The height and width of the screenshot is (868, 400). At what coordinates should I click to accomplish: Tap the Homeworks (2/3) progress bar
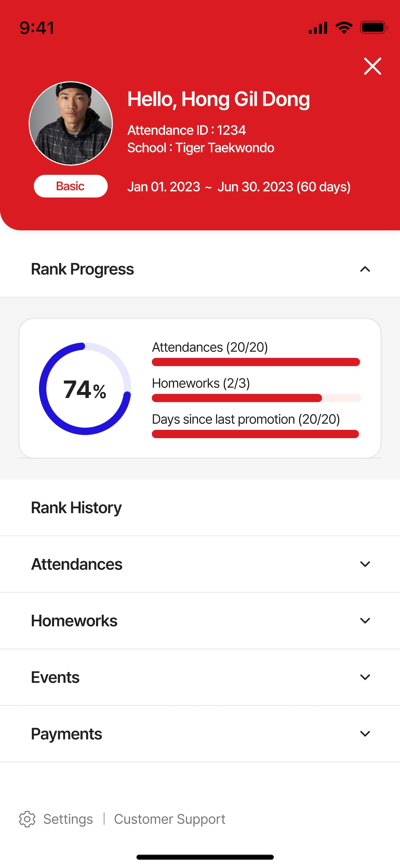click(x=256, y=398)
